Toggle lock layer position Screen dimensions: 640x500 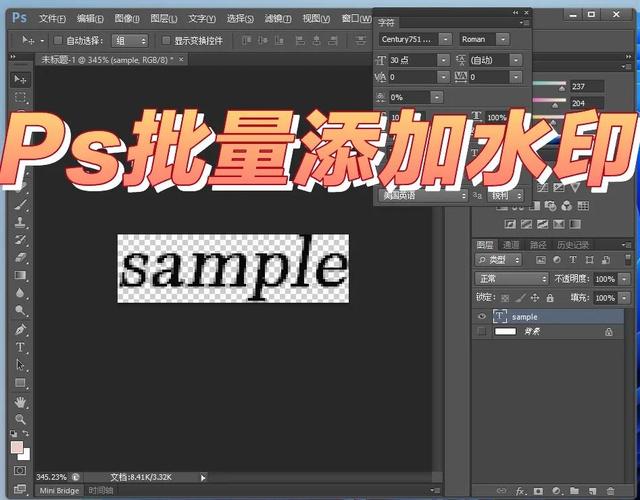point(535,298)
